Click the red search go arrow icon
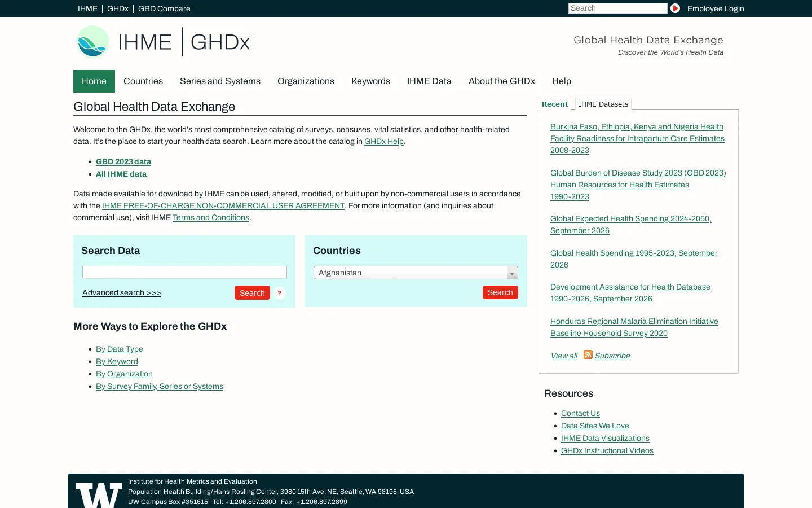Screen dimensions: 812x508 click(675, 8)
